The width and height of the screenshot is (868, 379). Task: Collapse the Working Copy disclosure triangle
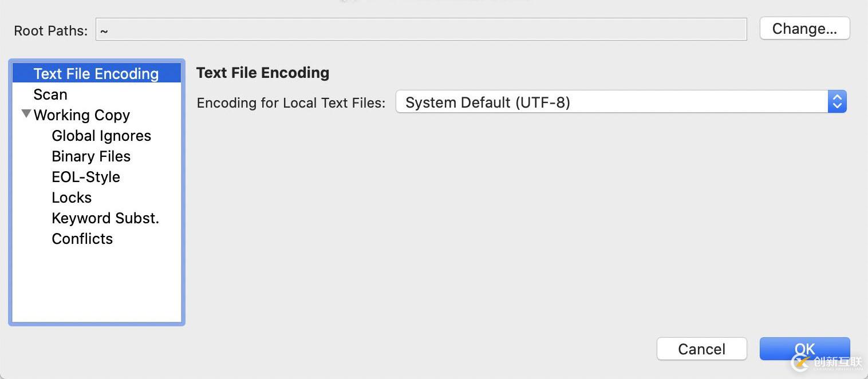click(26, 114)
